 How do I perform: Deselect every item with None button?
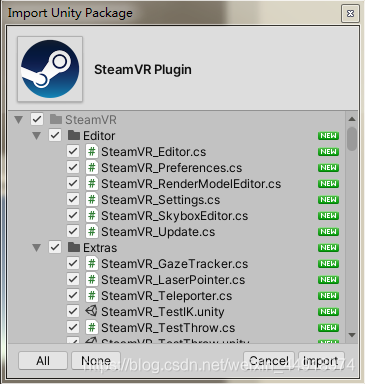click(96, 360)
